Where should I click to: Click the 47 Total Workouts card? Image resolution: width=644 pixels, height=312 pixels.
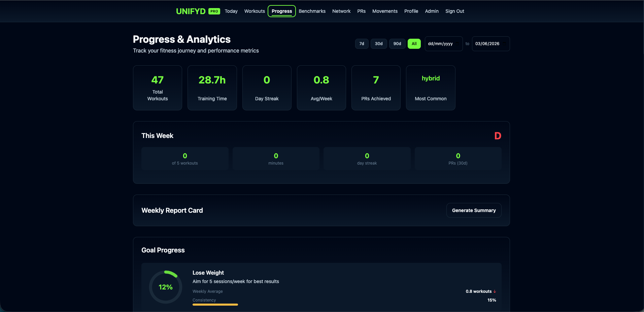[x=158, y=88]
